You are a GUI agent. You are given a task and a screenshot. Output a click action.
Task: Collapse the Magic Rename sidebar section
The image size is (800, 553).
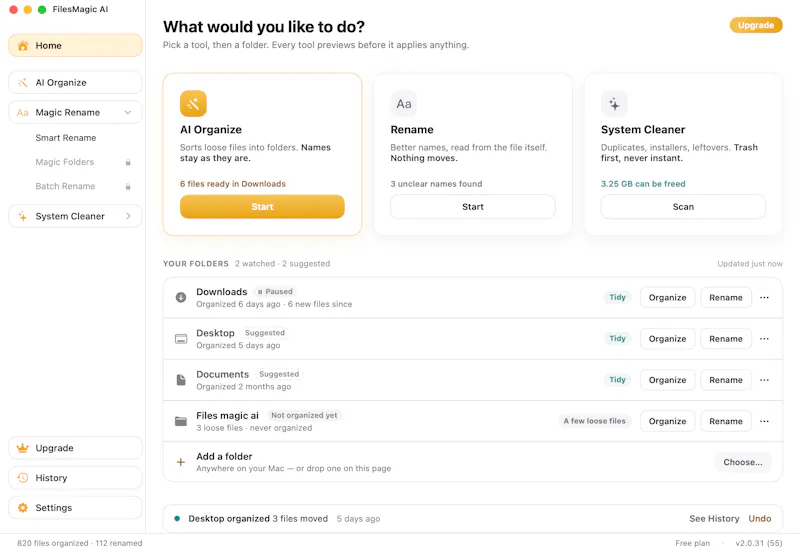click(x=128, y=112)
